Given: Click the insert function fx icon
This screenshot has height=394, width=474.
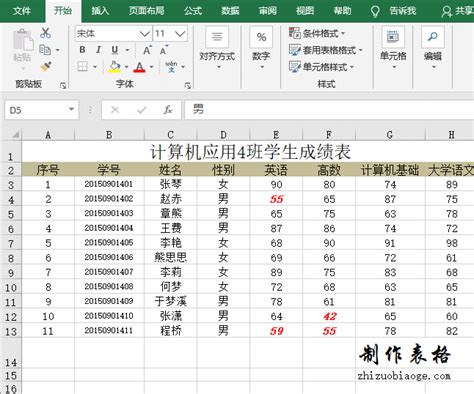Looking at the screenshot, I should (x=168, y=110).
